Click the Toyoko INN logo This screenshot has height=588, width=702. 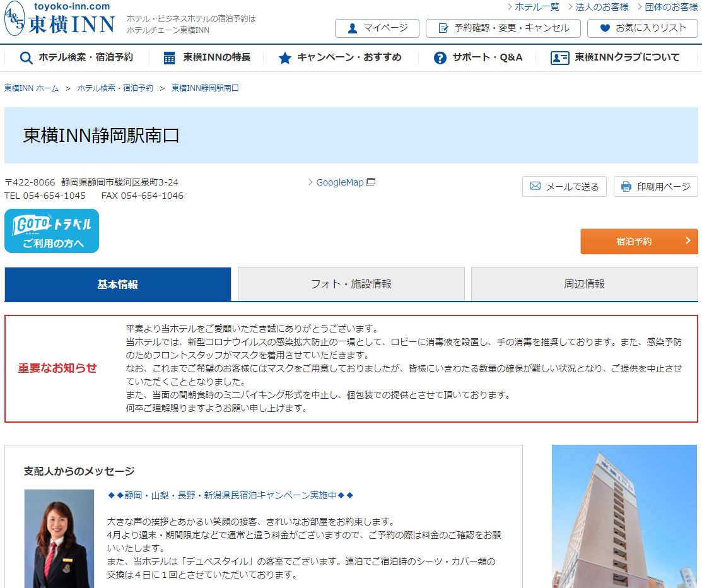coord(59,19)
